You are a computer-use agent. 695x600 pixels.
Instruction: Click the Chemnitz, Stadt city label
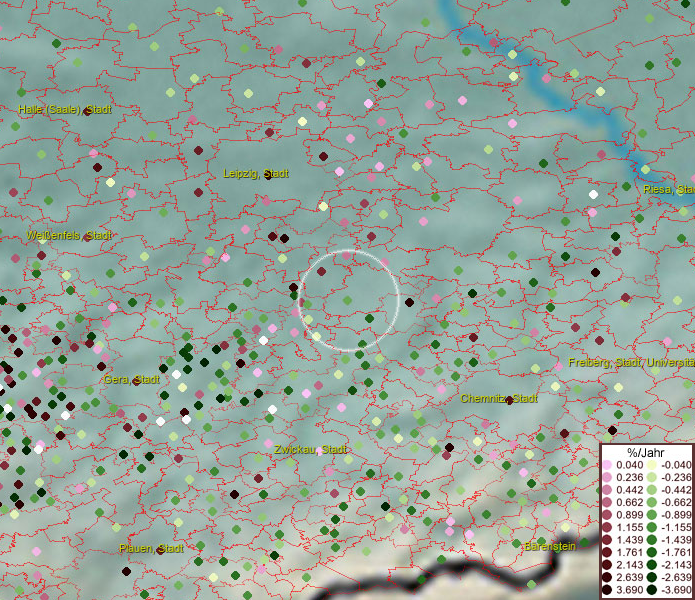[499, 398]
